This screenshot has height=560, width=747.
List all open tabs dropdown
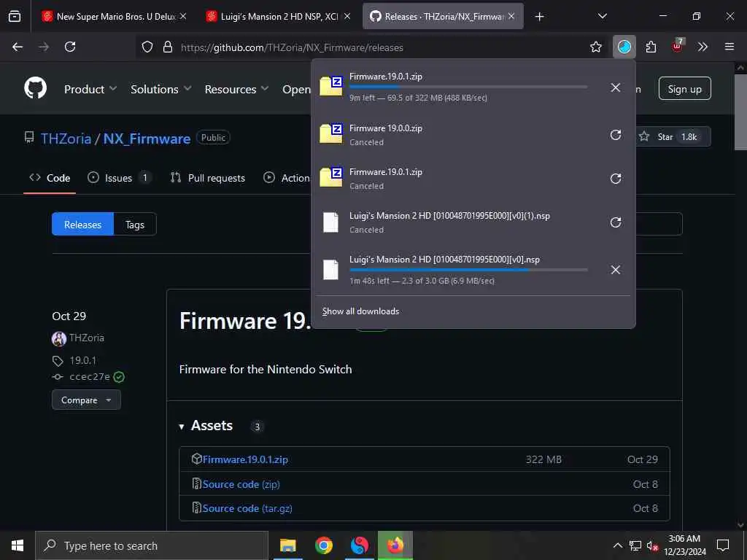coord(602,16)
